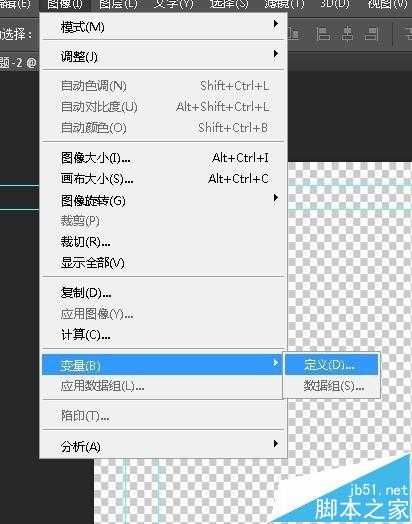Open the 选择(S) menu in menu bar

229,4
